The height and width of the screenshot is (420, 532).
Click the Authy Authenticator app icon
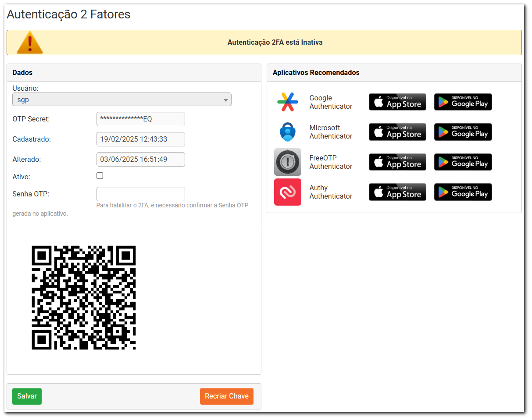[x=287, y=192]
